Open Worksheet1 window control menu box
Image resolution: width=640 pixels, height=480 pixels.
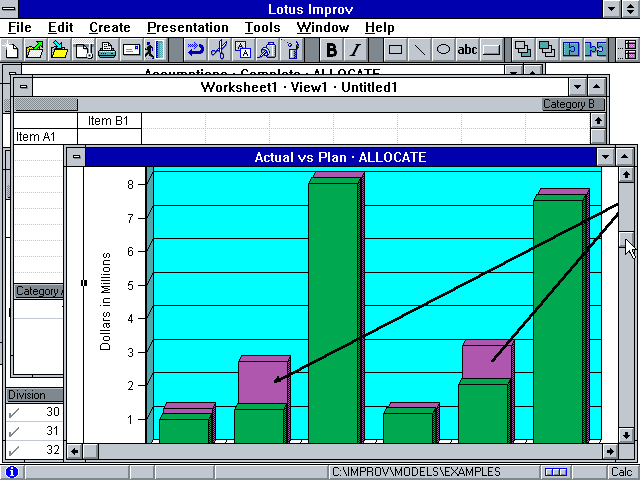[23, 87]
